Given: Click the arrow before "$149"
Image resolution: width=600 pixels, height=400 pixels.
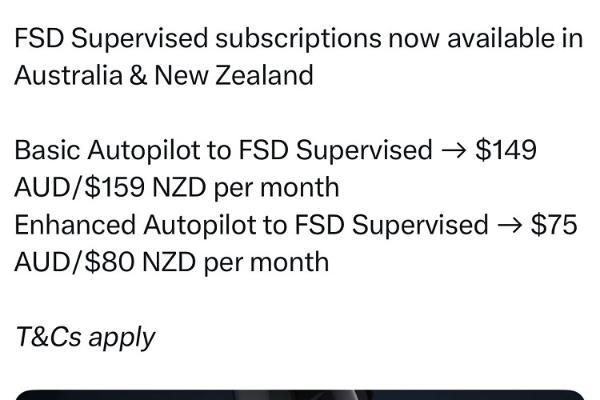Looking at the screenshot, I should tap(453, 150).
